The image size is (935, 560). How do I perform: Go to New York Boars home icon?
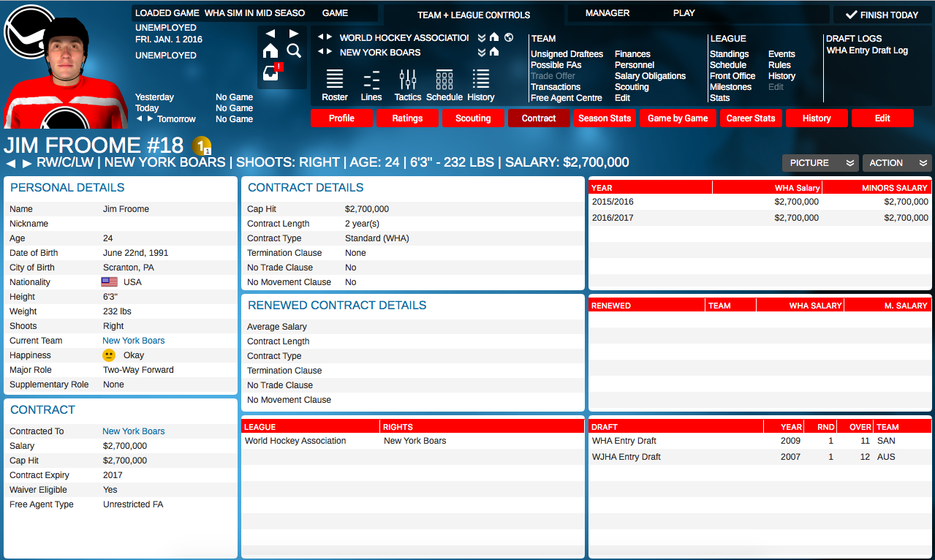coord(494,52)
